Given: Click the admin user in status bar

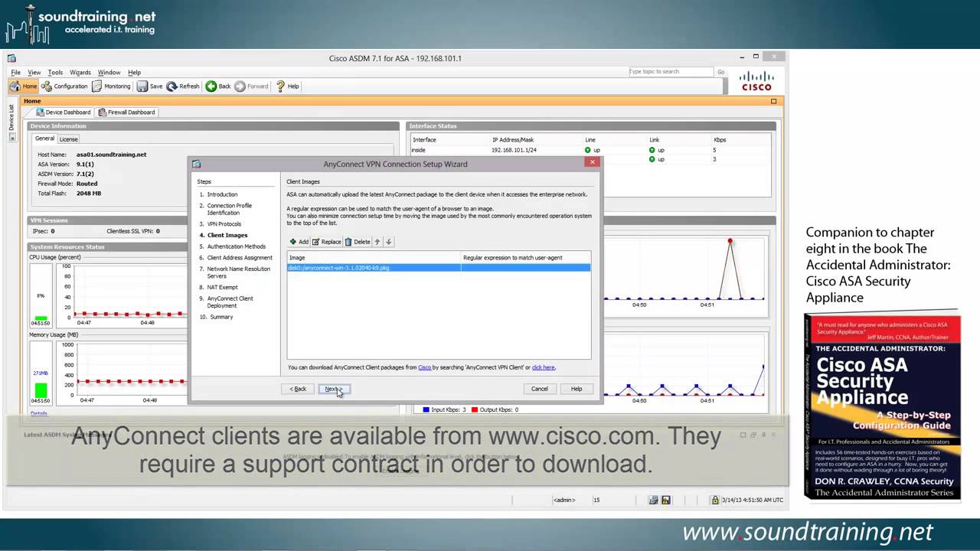Looking at the screenshot, I should tap(563, 500).
